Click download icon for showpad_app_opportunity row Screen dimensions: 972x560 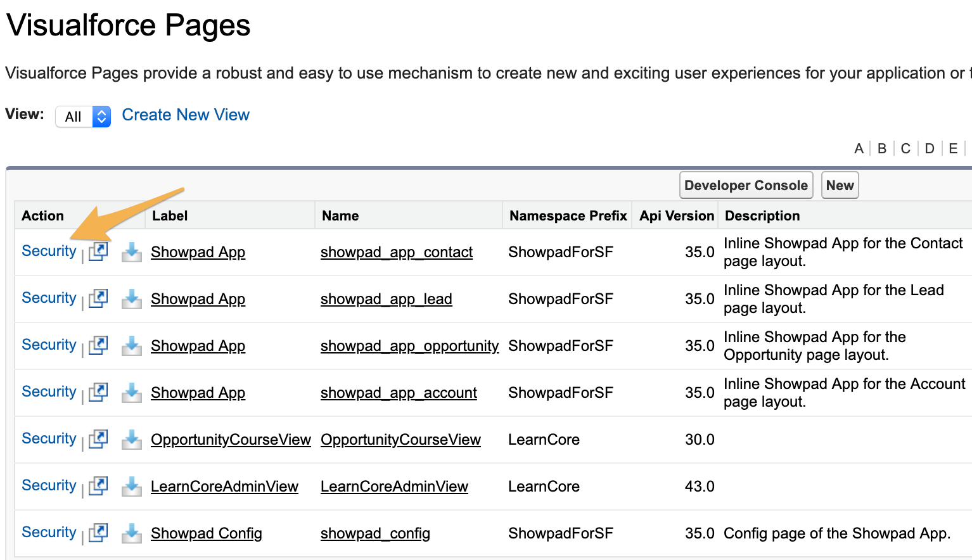click(132, 345)
